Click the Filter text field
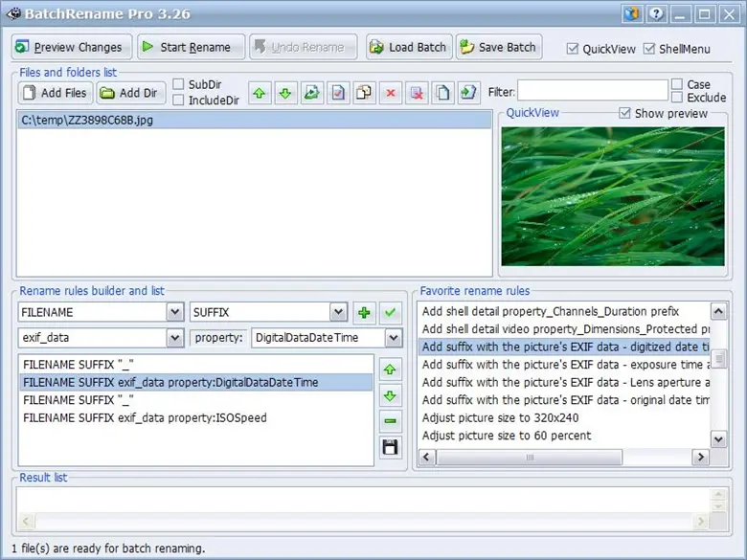The image size is (747, 560). coord(592,92)
